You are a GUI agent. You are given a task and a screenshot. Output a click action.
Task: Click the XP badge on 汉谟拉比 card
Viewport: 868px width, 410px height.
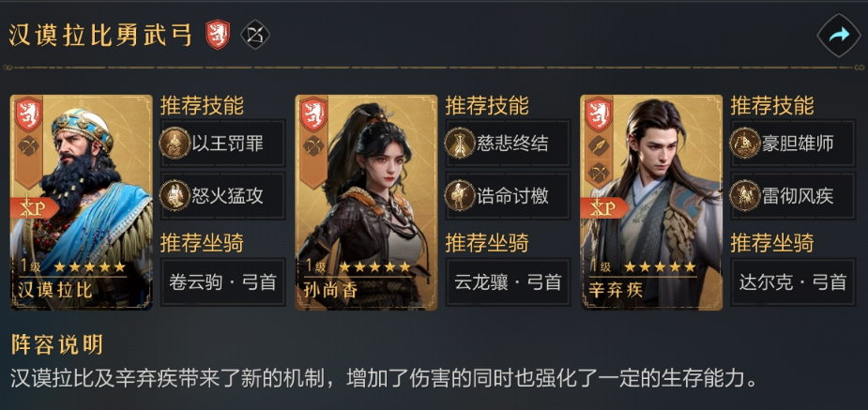[x=34, y=207]
